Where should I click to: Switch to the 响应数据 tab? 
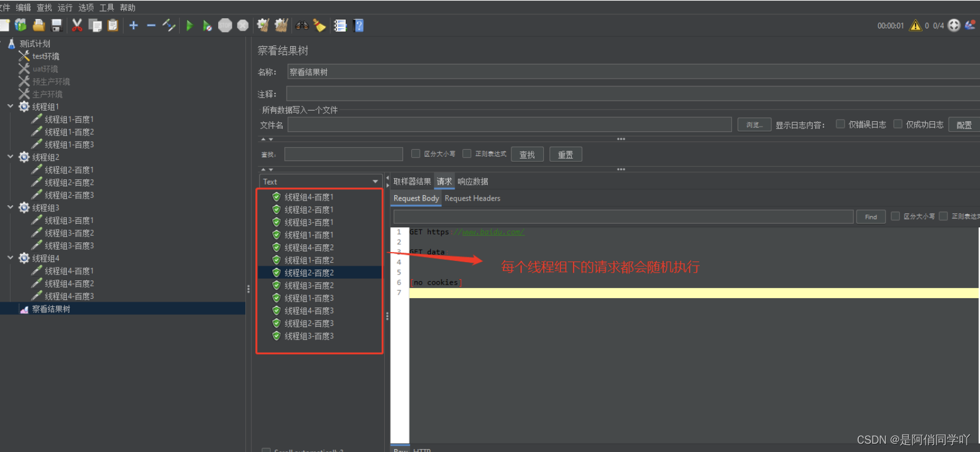coord(473,181)
